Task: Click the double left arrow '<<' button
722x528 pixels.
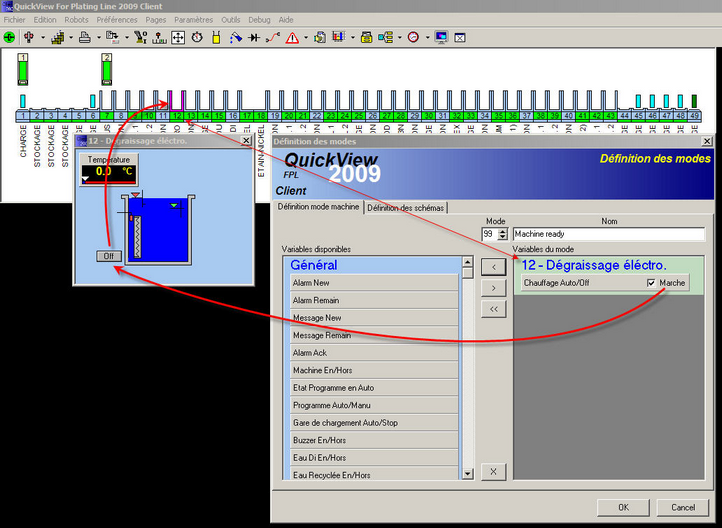Action: tap(494, 309)
